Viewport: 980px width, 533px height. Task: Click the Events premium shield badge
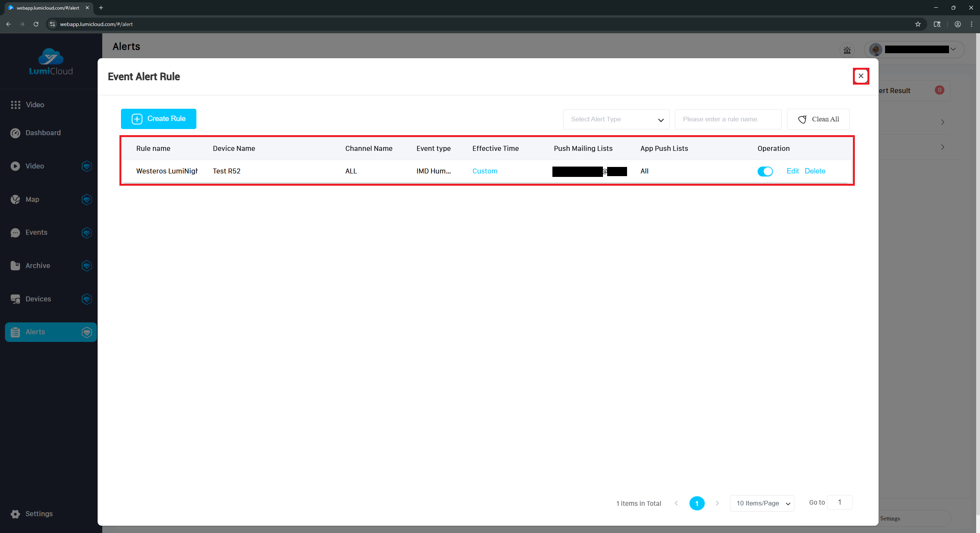87,233
